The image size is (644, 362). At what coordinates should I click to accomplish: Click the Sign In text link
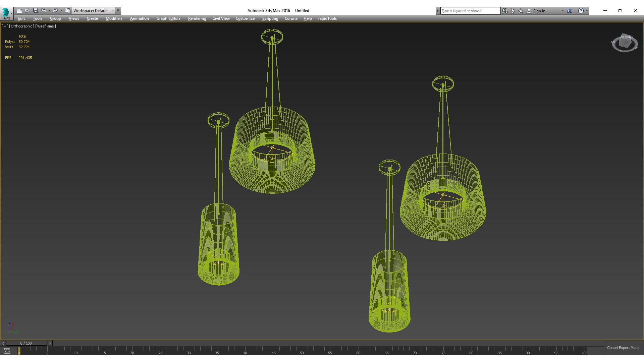click(x=539, y=11)
